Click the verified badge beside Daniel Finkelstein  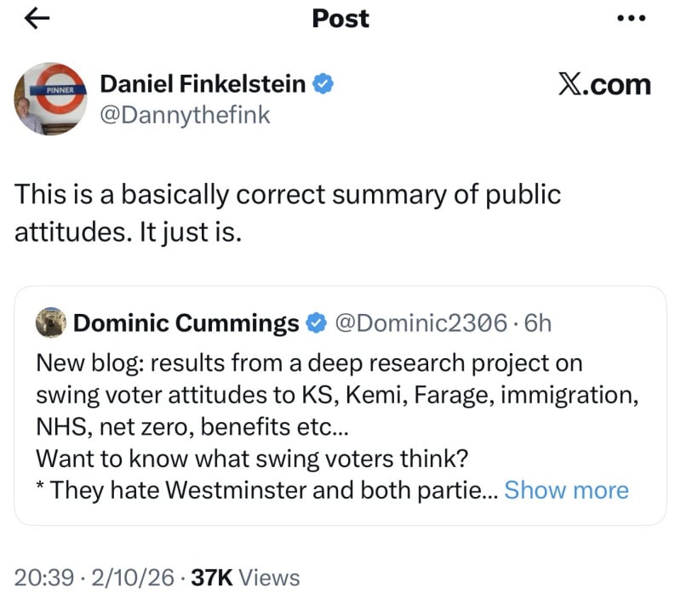323,83
